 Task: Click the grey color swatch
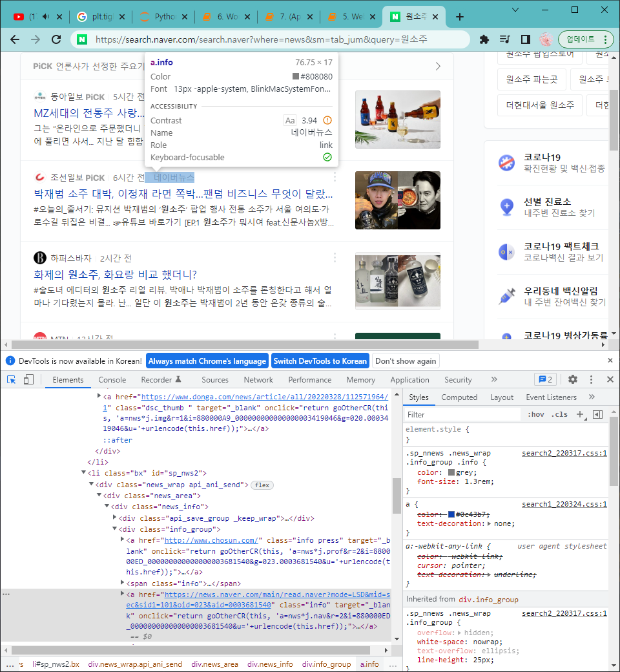pos(451,472)
